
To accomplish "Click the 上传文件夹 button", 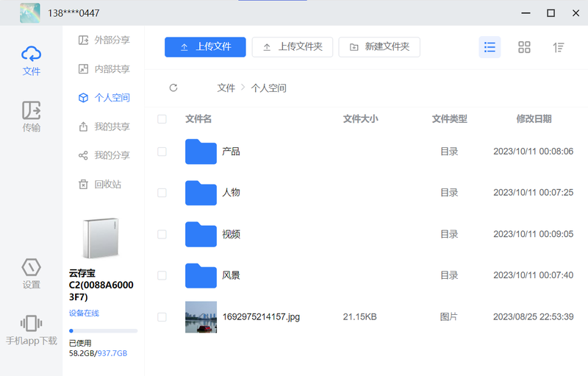I will coord(293,47).
